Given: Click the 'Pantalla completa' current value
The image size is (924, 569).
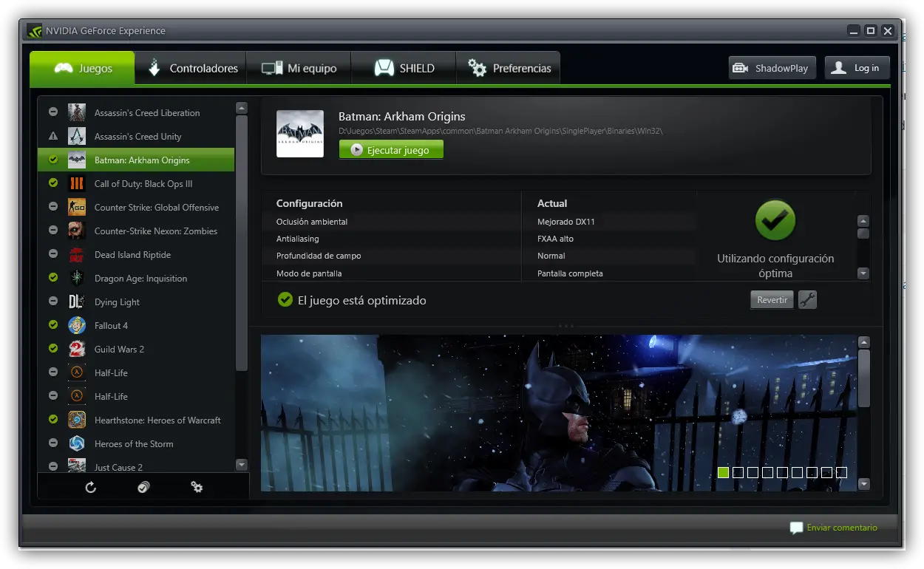Looking at the screenshot, I should coord(570,273).
